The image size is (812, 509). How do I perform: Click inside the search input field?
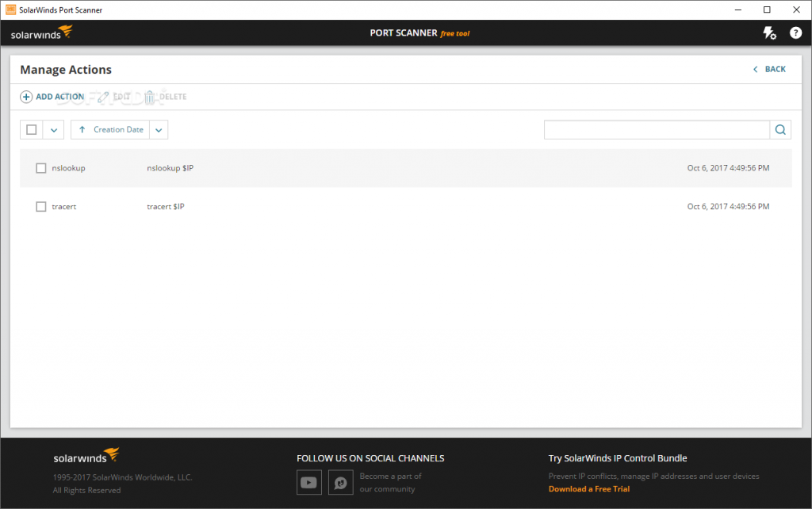tap(657, 130)
